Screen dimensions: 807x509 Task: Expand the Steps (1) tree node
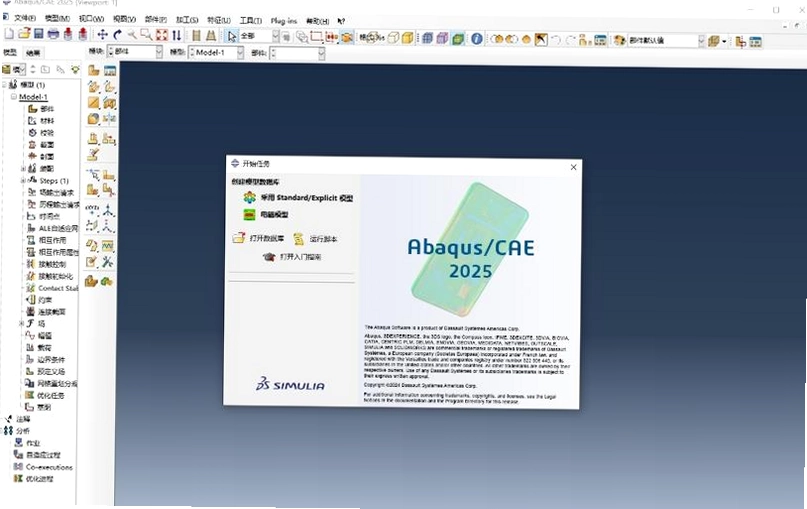point(23,180)
